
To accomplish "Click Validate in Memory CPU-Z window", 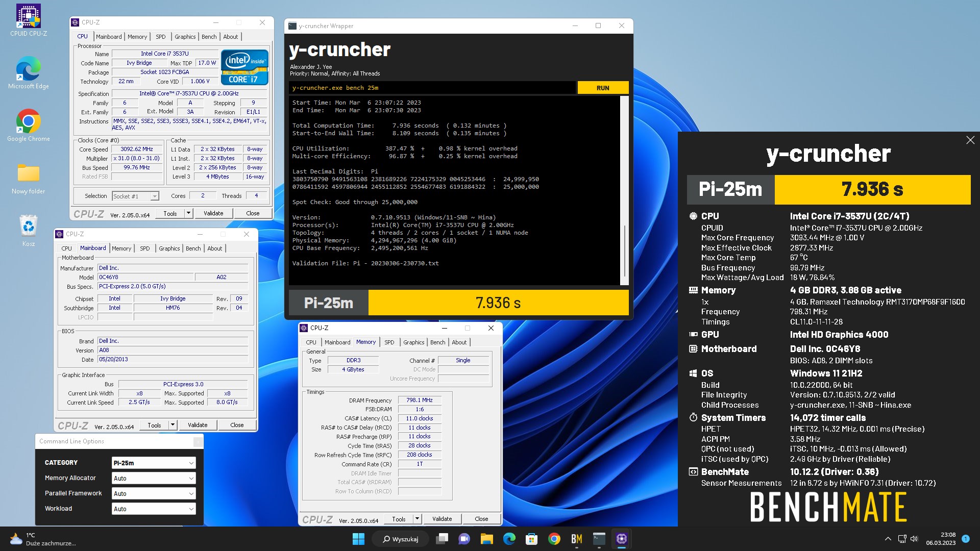I will (442, 519).
